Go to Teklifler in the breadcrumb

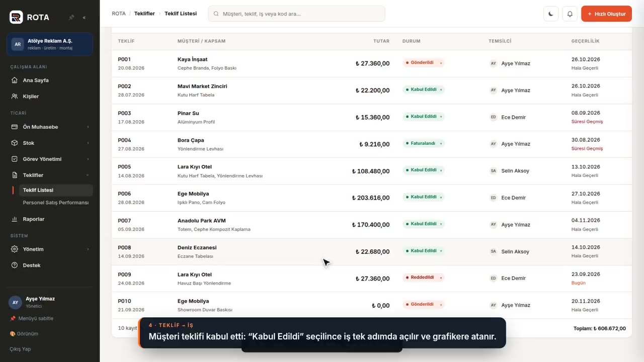144,14
